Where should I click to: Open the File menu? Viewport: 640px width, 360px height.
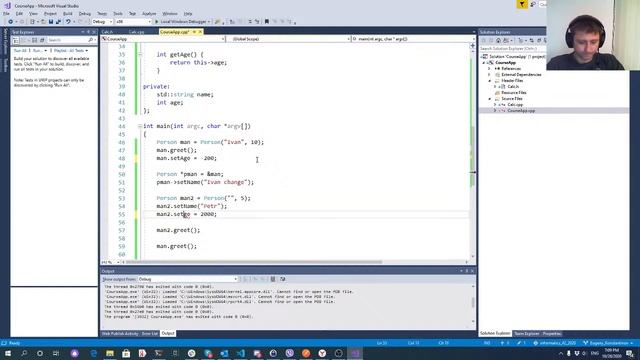[x=7, y=13]
